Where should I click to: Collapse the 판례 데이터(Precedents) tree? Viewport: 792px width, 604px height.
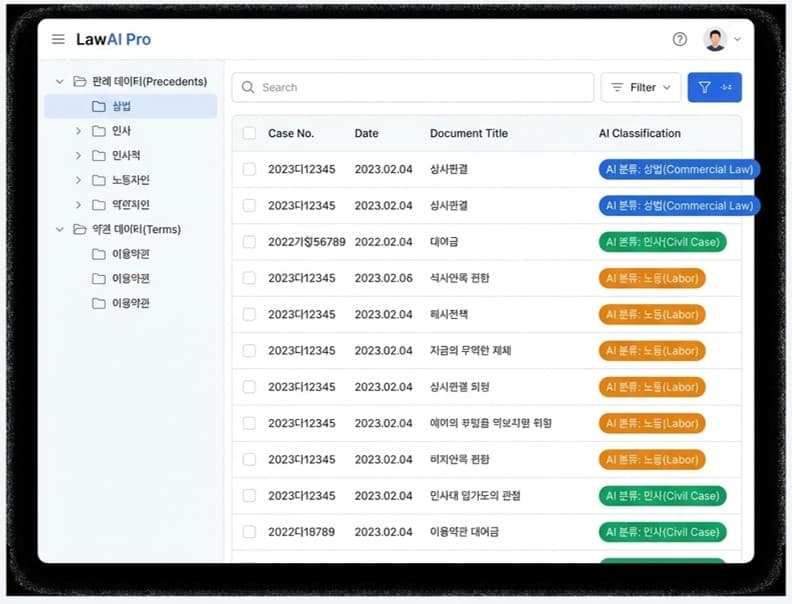point(59,82)
